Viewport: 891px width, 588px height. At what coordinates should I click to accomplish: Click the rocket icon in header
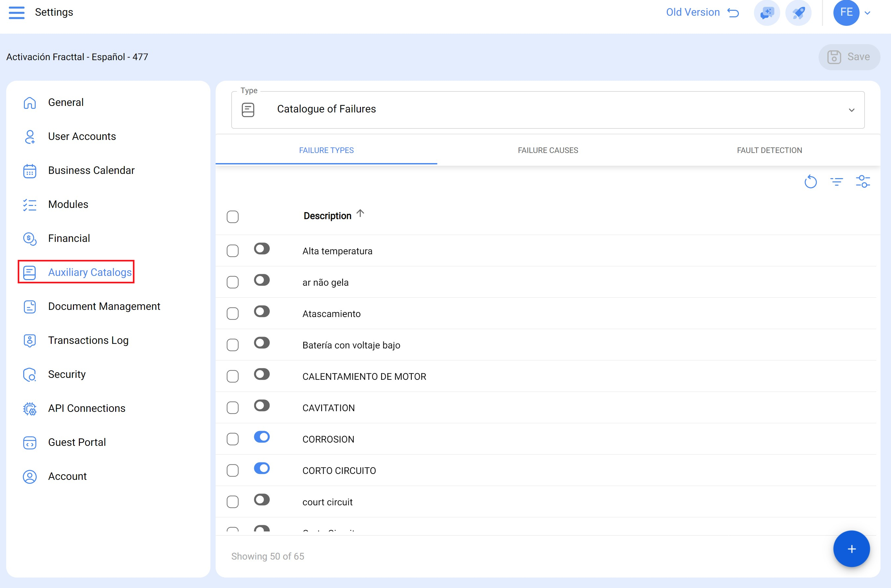point(798,13)
